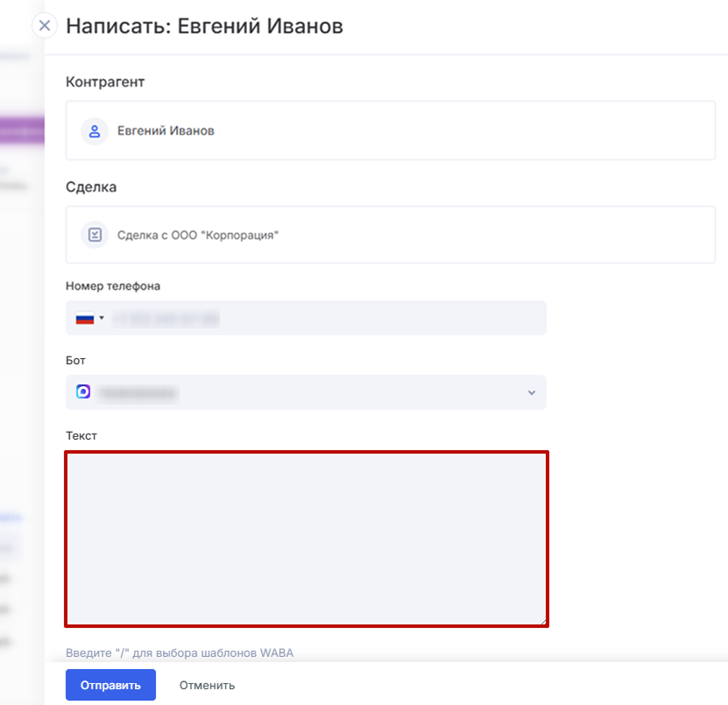Click the bot logo icon

(x=83, y=392)
